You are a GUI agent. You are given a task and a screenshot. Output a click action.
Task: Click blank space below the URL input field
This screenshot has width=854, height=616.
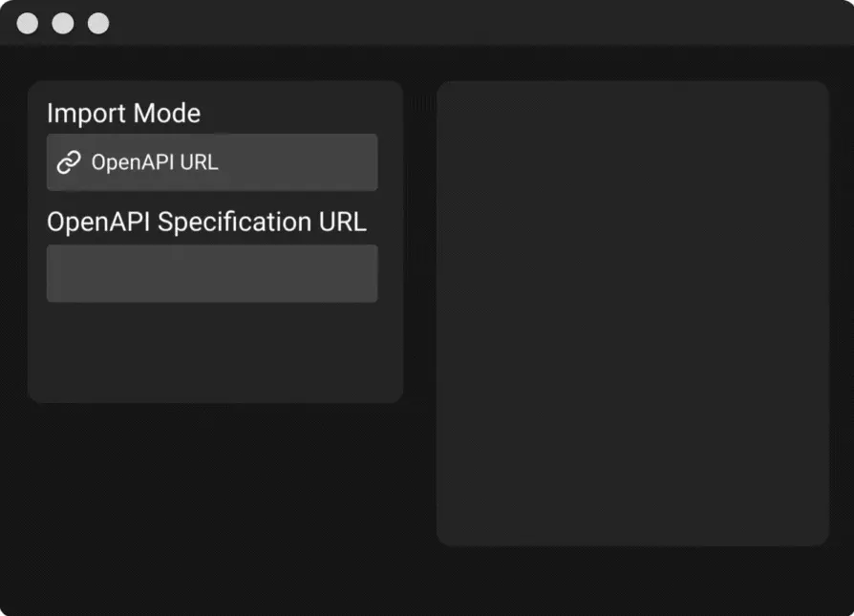[211, 351]
